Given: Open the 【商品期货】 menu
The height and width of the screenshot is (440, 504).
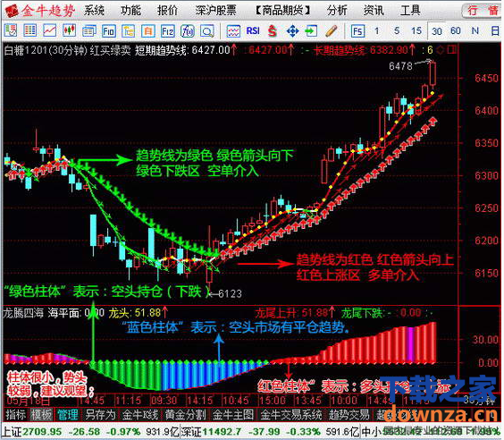Looking at the screenshot, I should 282,11.
